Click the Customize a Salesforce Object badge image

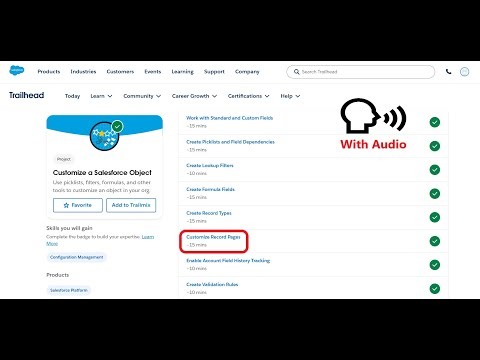pos(105,136)
